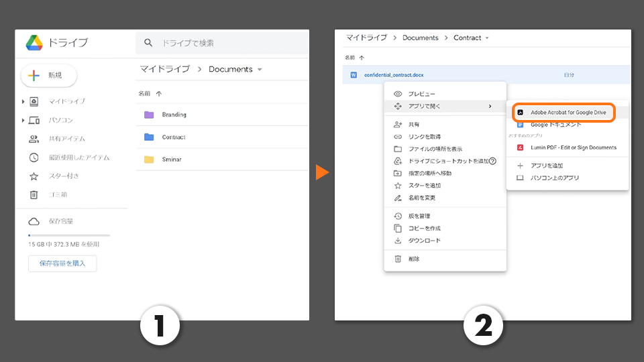Open the Starred items star icon

click(x=34, y=176)
